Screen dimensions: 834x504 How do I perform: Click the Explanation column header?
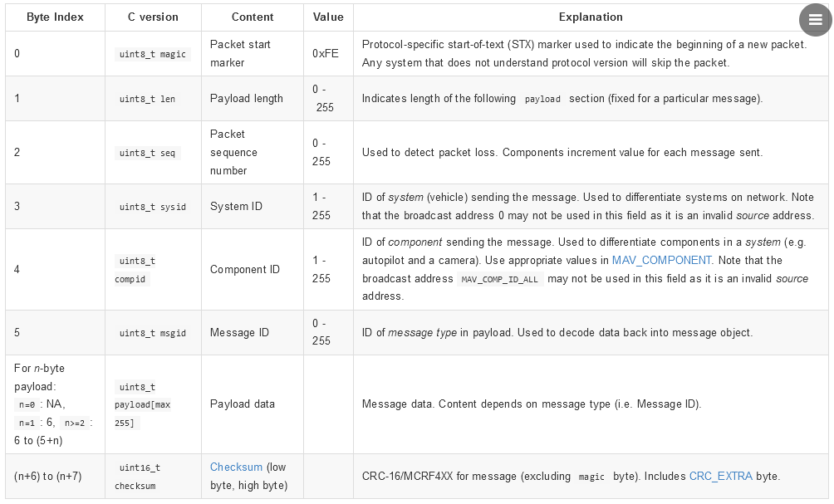(590, 17)
